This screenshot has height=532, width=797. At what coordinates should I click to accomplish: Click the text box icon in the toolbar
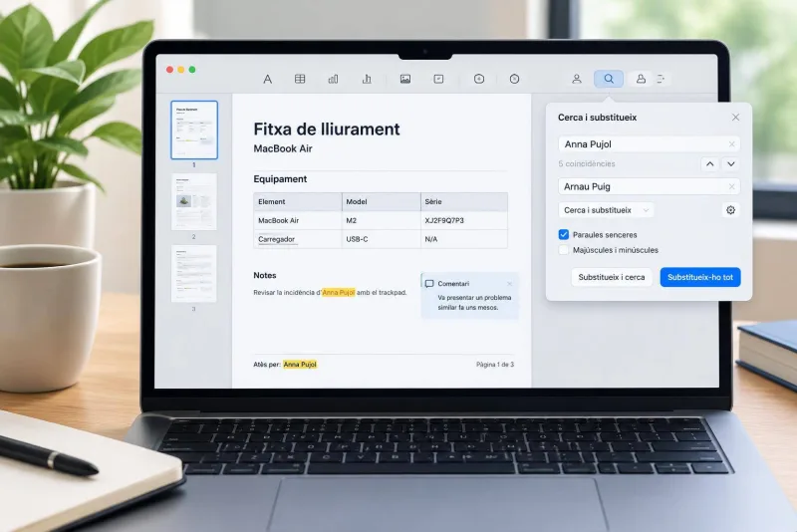[x=438, y=79]
